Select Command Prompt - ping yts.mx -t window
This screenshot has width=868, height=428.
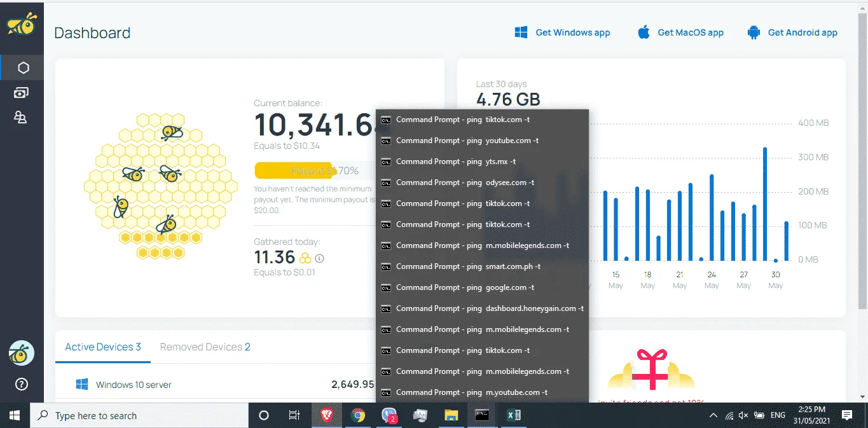click(x=482, y=162)
